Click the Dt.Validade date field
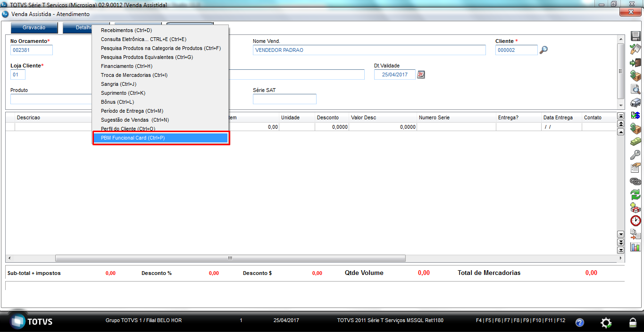The width and height of the screenshot is (644, 332). tap(394, 75)
